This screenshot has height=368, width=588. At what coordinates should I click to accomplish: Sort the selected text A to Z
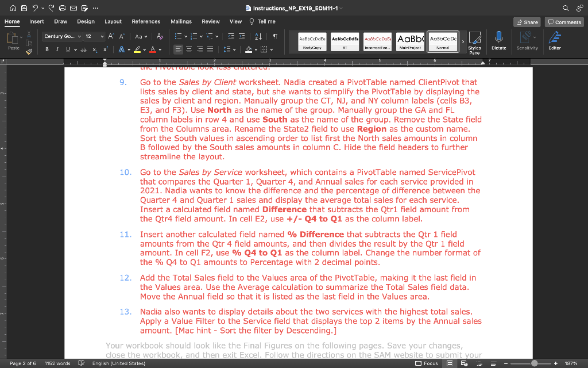tap(258, 36)
